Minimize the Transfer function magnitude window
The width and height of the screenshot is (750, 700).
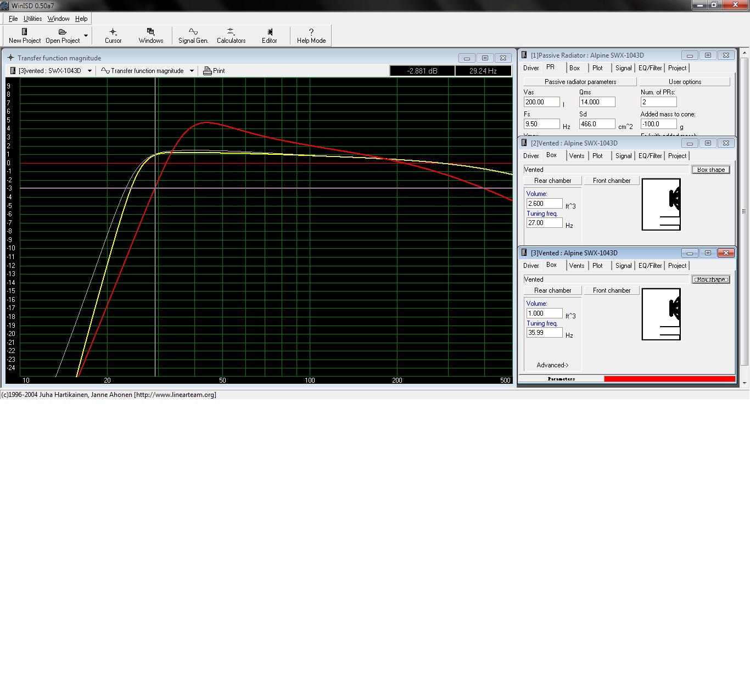tap(467, 58)
